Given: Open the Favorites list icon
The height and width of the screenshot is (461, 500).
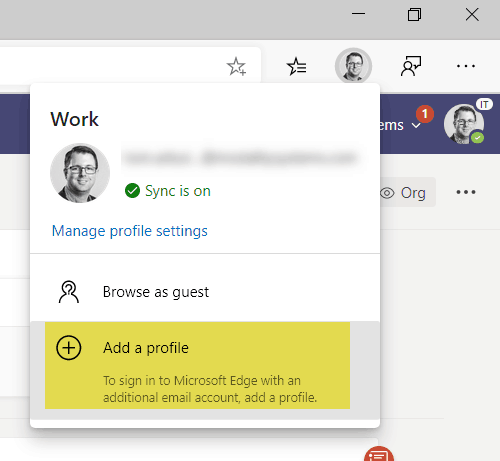Looking at the screenshot, I should [296, 66].
